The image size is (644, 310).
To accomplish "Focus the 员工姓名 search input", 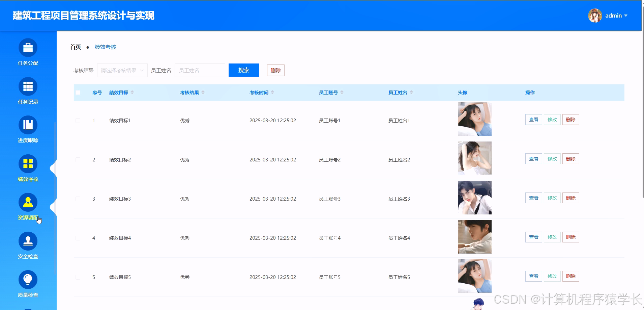I will point(200,70).
